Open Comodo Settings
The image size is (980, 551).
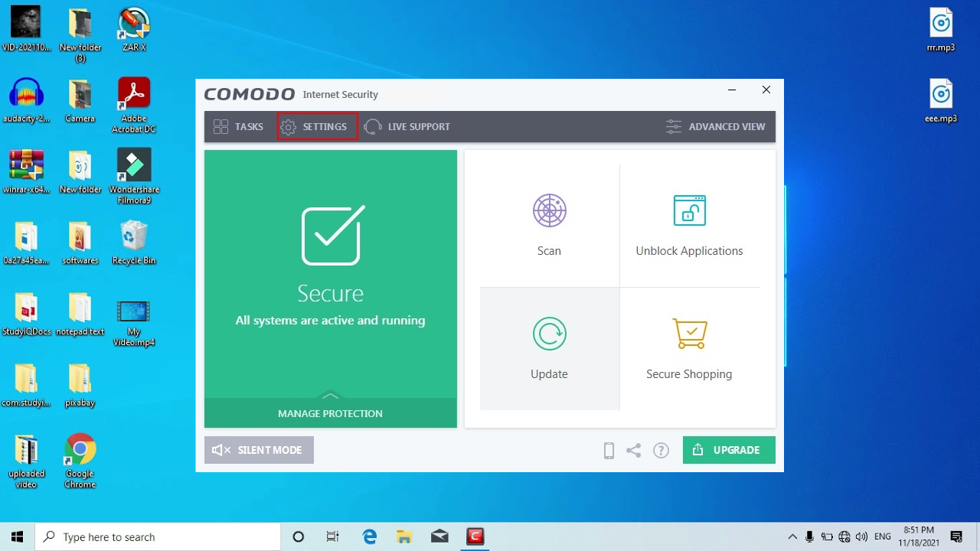(317, 127)
